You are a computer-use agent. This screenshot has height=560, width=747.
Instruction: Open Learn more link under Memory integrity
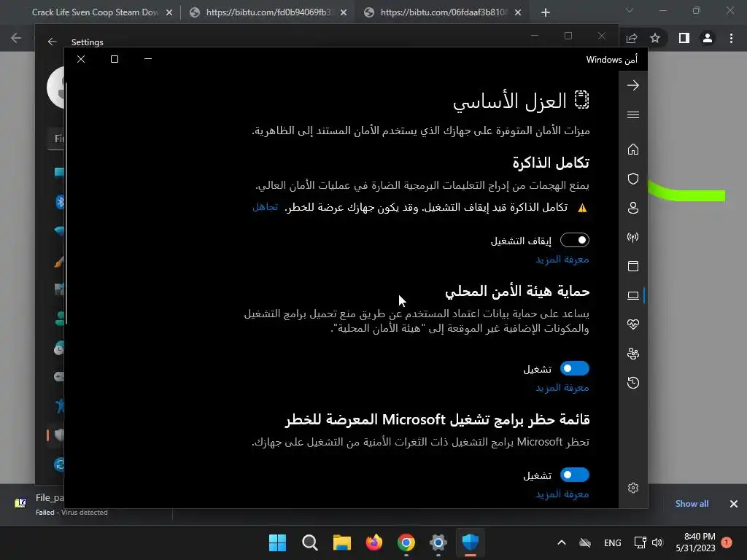tap(562, 260)
